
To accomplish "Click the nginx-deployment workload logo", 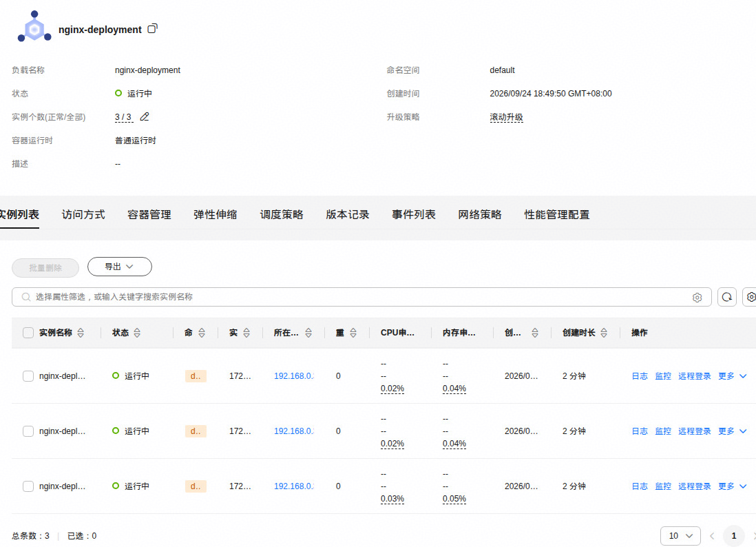I will click(x=34, y=27).
